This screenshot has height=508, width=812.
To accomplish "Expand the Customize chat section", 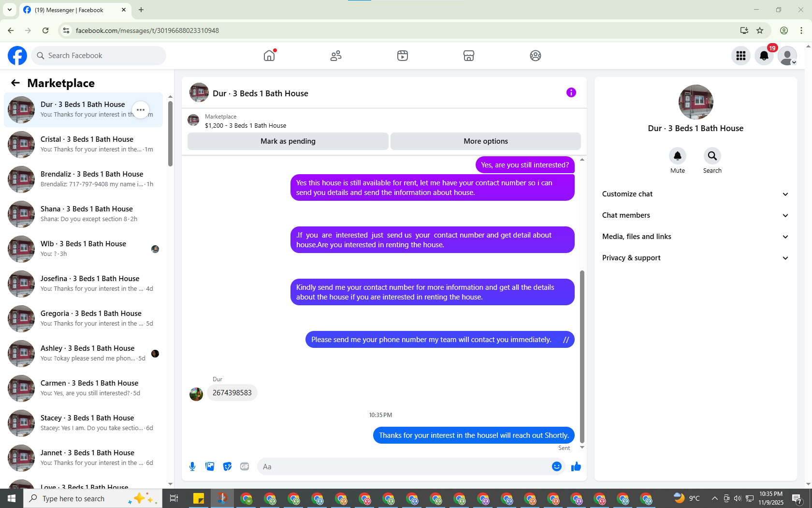I will coord(696,194).
